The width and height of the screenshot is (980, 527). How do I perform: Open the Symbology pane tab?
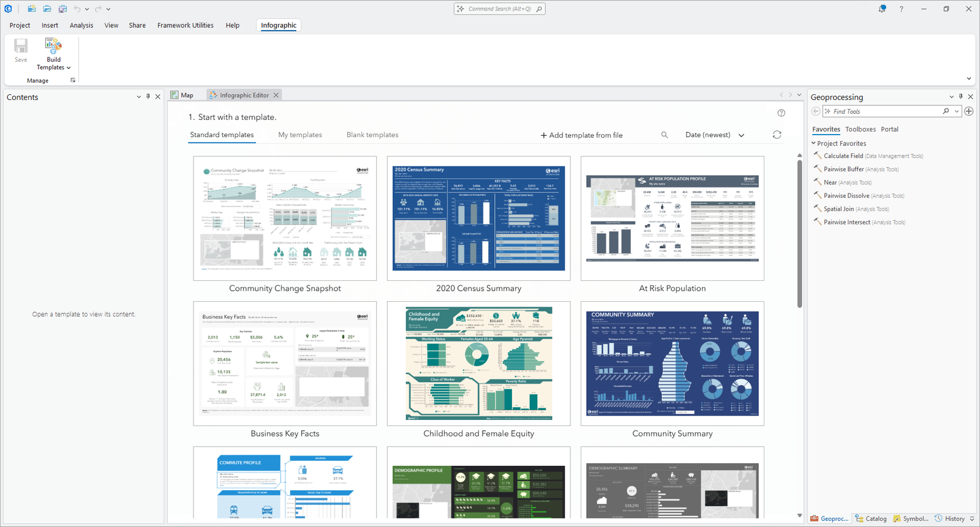[911, 518]
